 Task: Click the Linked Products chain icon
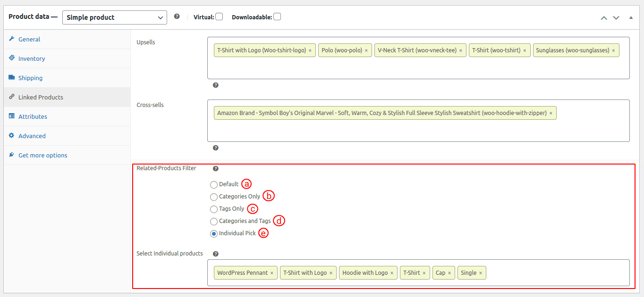[x=11, y=97]
